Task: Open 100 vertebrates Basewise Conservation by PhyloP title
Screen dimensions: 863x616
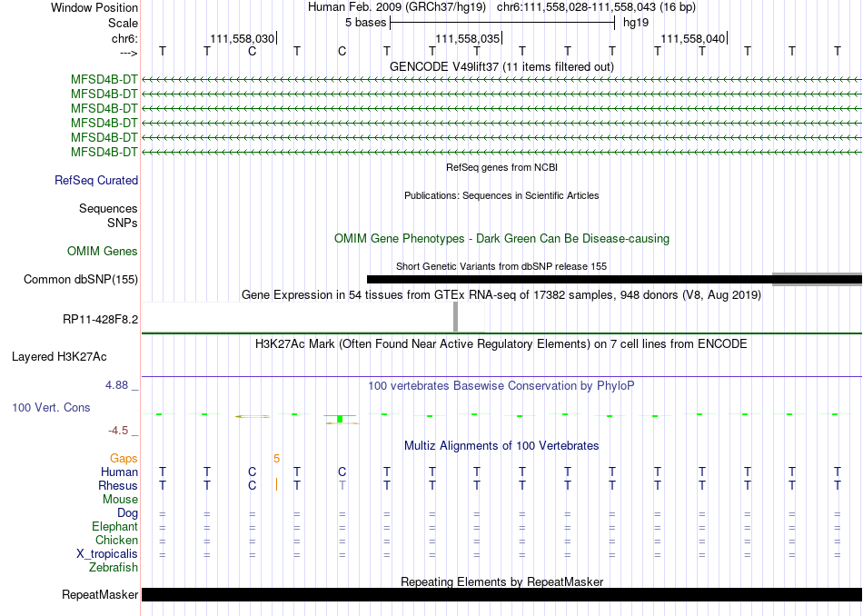Action: (x=501, y=386)
